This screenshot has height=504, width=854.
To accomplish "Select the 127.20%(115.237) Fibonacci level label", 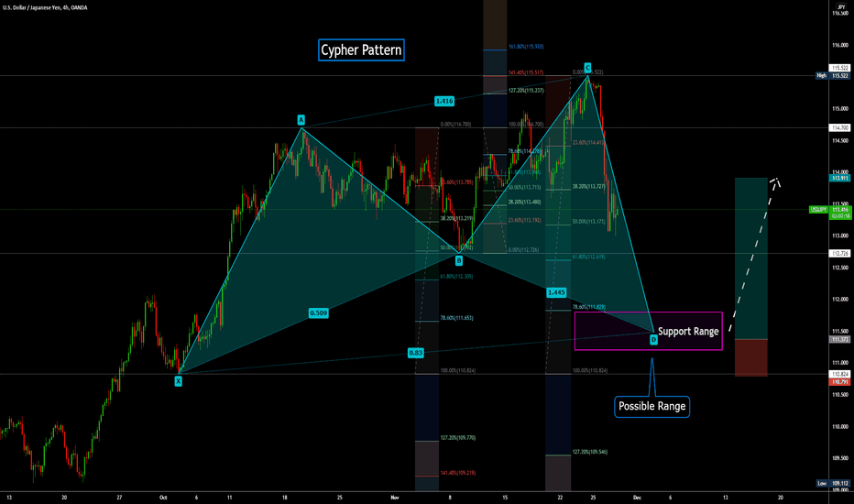I will (x=526, y=91).
